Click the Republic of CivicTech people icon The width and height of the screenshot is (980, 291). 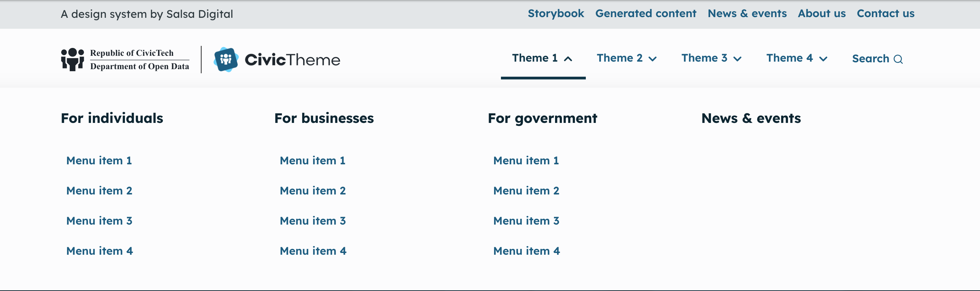(72, 59)
